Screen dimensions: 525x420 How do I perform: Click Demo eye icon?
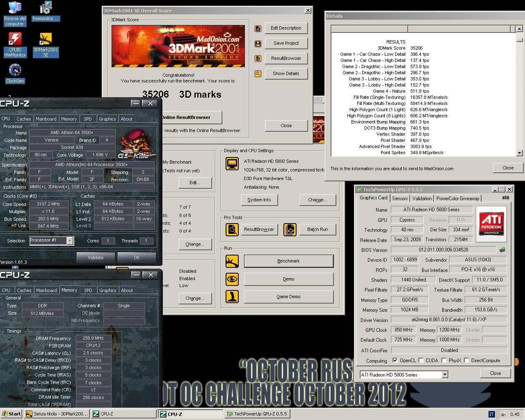click(232, 279)
